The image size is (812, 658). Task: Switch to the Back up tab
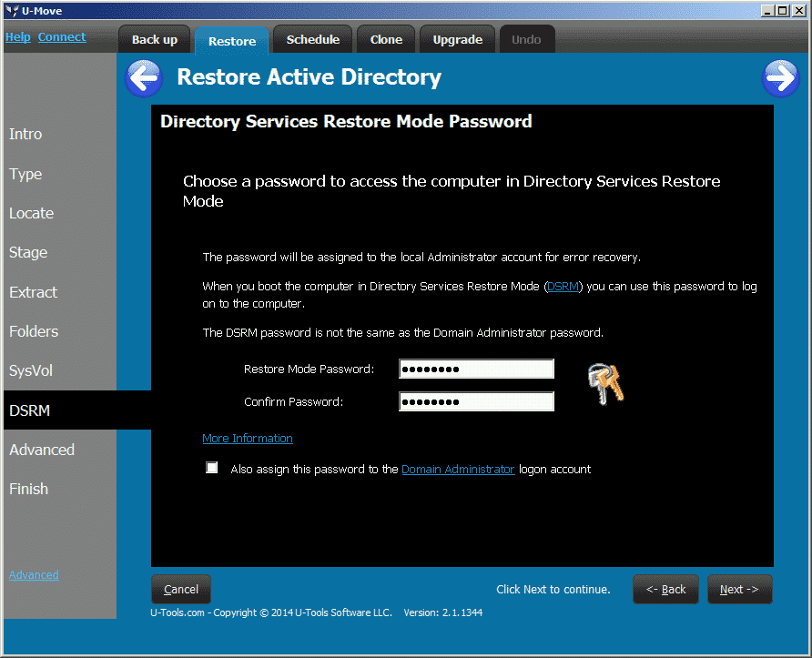[155, 39]
